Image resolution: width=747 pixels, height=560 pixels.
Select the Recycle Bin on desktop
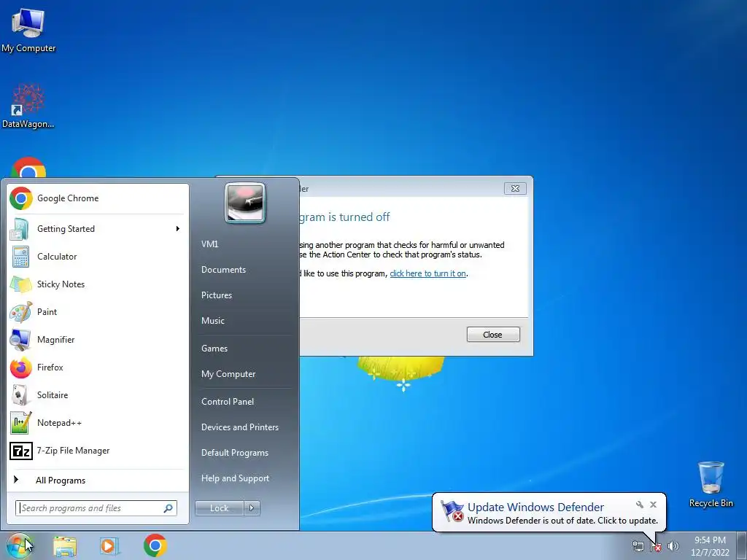pyautogui.click(x=711, y=484)
